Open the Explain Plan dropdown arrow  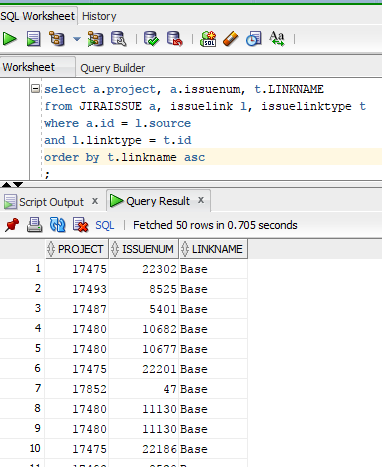77,39
